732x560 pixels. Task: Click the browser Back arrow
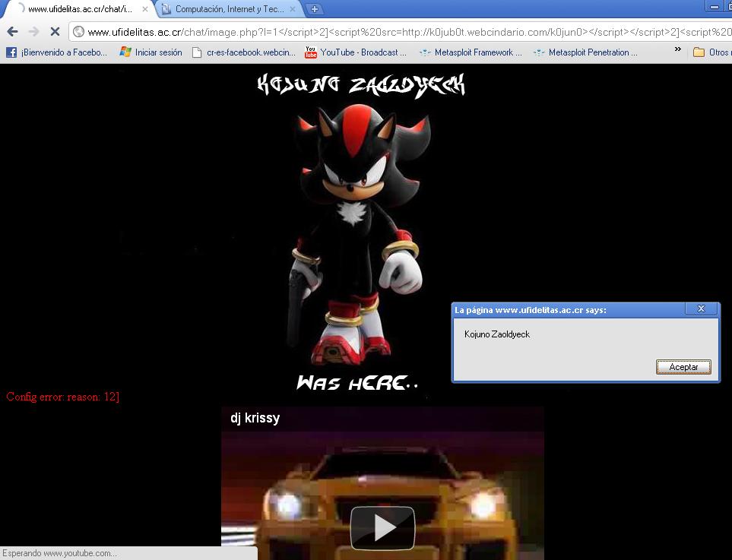(13, 32)
